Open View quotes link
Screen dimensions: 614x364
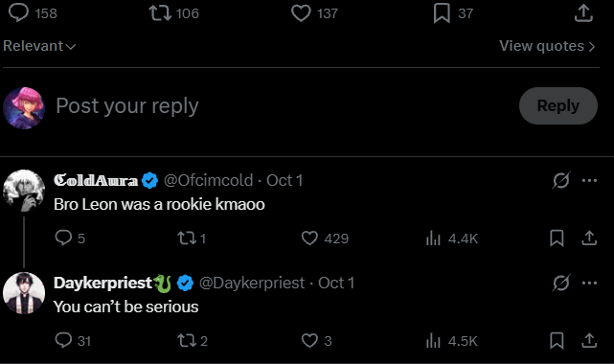point(547,46)
